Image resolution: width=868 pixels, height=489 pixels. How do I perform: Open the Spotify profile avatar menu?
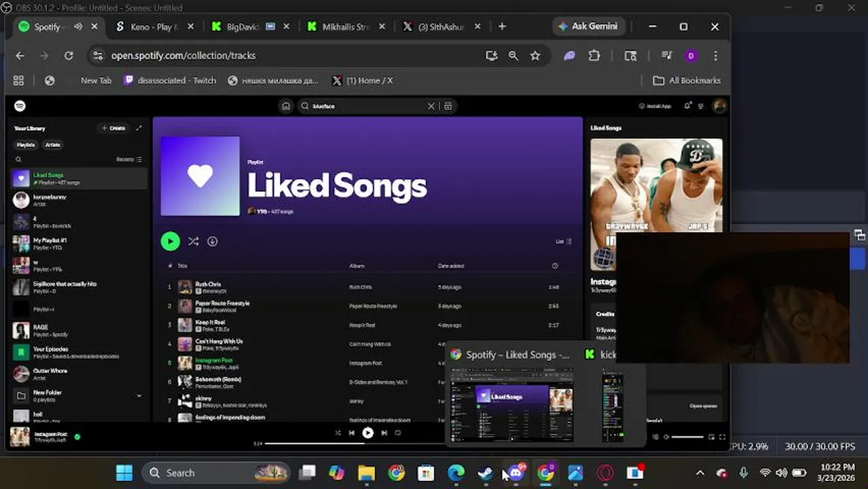(719, 106)
